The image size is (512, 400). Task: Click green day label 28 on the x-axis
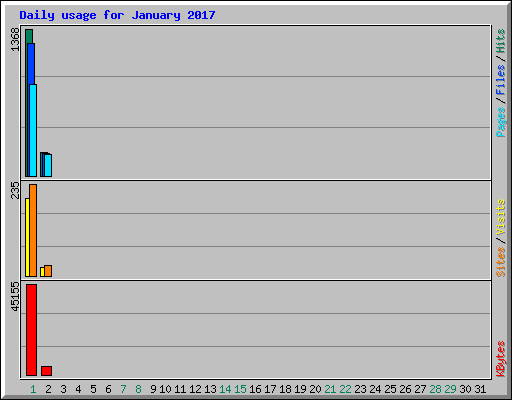435,389
